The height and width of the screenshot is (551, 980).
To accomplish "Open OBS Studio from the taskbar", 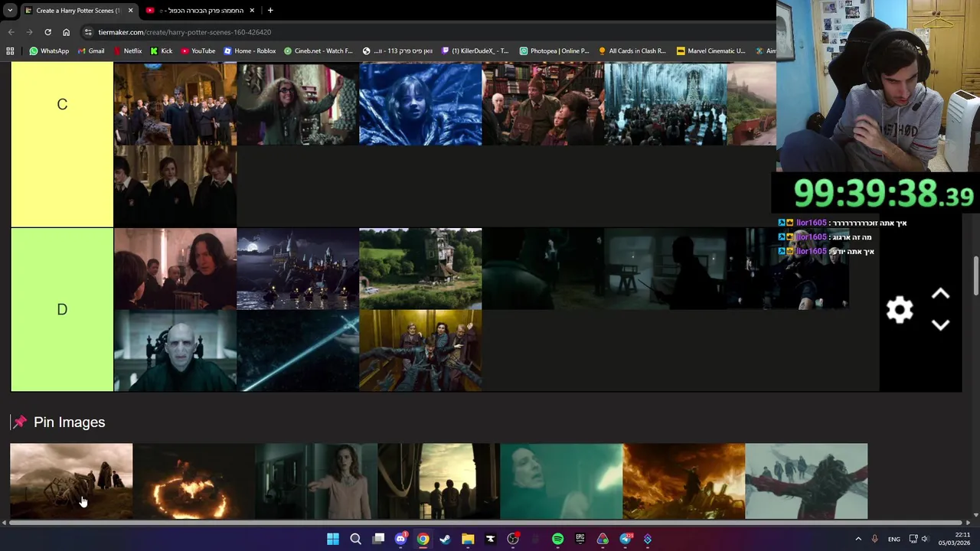I will tap(513, 539).
